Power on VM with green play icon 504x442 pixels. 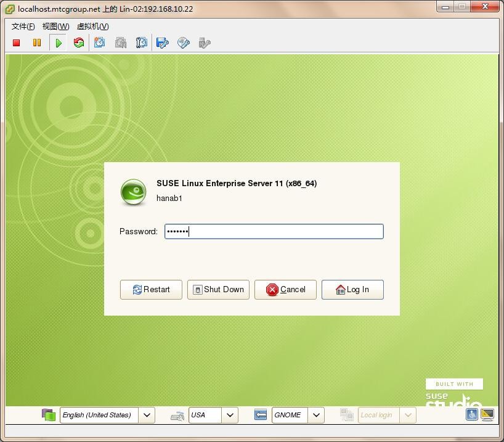tap(58, 43)
